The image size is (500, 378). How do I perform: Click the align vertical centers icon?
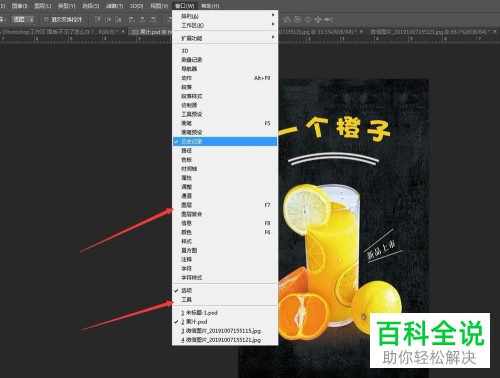point(108,19)
